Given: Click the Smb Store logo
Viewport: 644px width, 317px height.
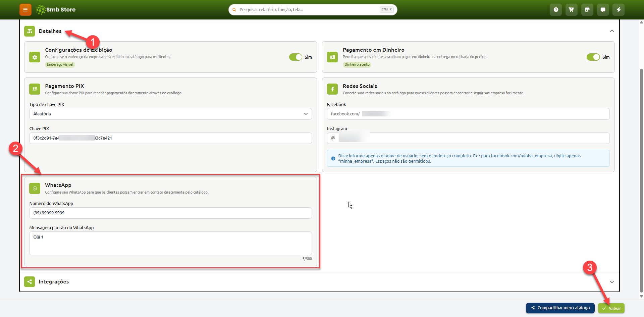Looking at the screenshot, I should pos(56,10).
